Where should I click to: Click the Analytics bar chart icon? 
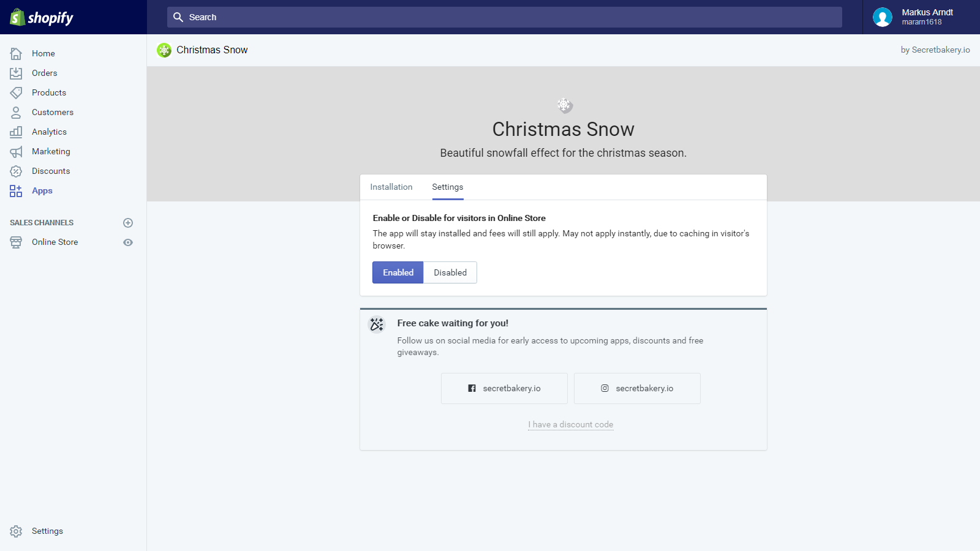[x=16, y=132]
